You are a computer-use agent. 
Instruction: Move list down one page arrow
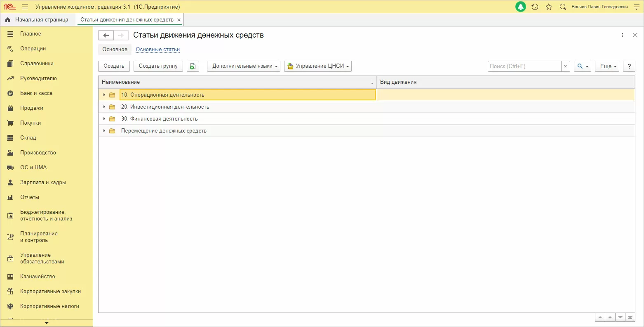[x=620, y=318]
